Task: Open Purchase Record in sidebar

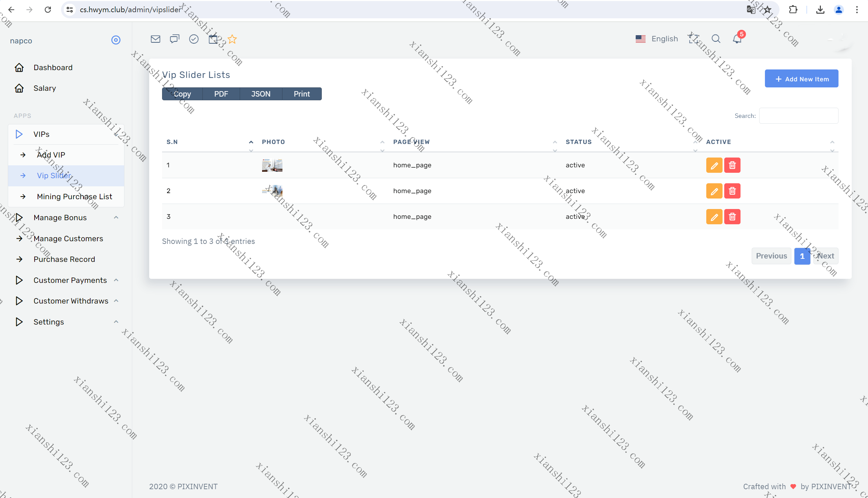Action: (x=66, y=259)
